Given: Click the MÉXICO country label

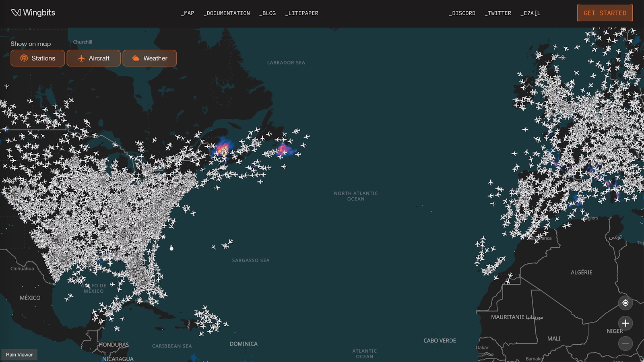Looking at the screenshot, I should (30, 298).
